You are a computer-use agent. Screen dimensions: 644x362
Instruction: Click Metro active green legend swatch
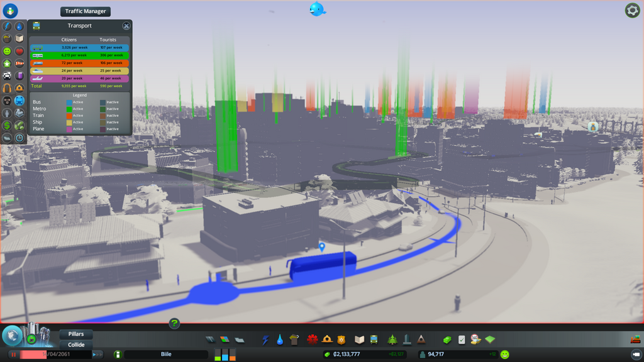69,109
